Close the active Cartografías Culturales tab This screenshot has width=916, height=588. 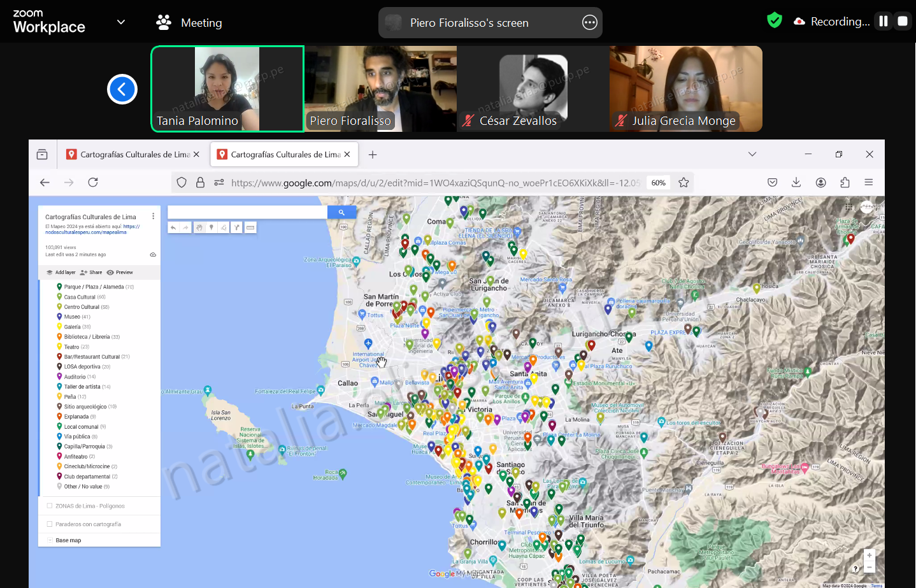(347, 154)
